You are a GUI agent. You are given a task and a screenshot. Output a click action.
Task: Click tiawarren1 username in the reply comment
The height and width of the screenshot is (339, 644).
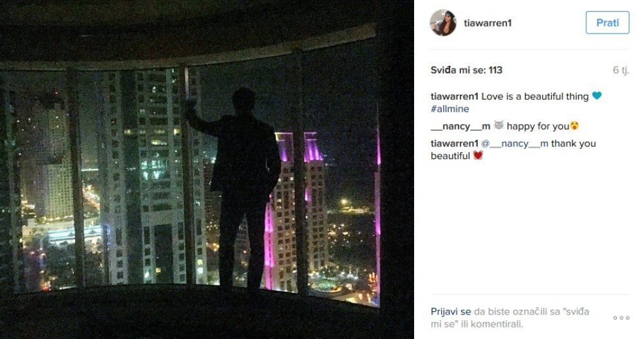point(454,144)
